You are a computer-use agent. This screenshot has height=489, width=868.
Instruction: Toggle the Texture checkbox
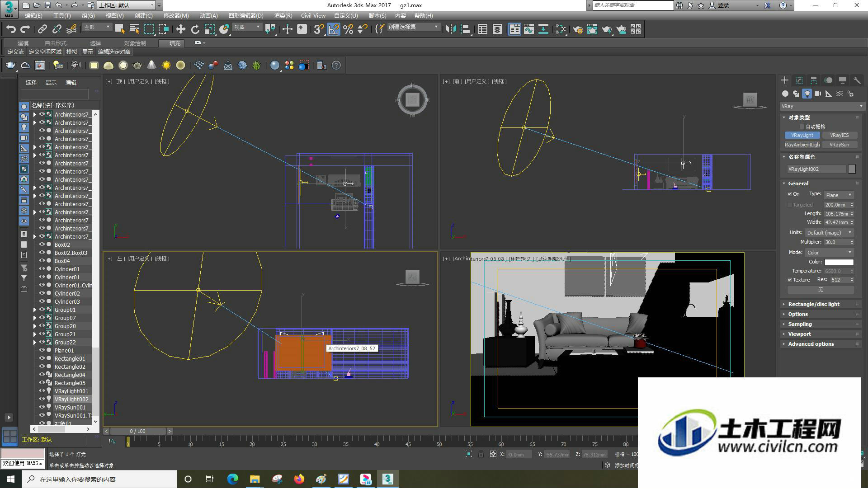pos(790,280)
